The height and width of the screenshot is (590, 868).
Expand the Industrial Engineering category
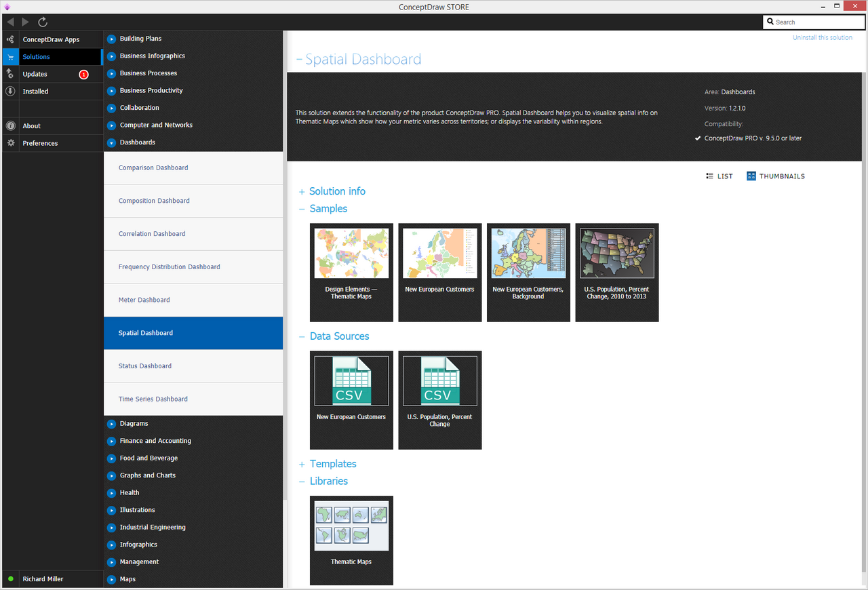(112, 528)
